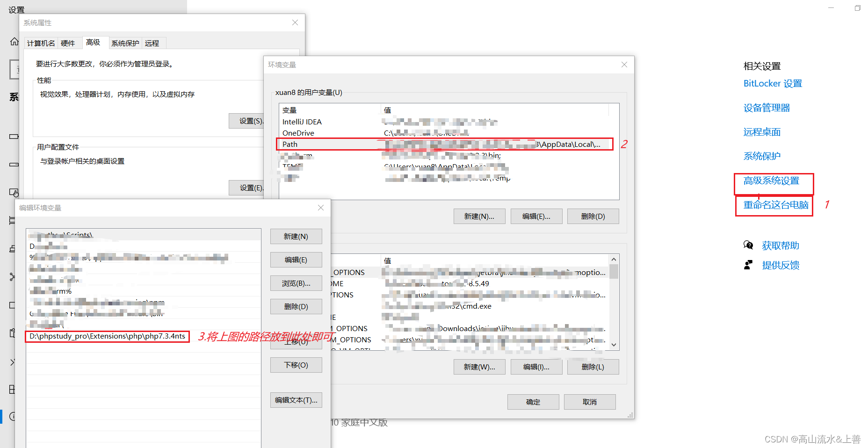Click 新建(N)... to add a user variable

[479, 216]
